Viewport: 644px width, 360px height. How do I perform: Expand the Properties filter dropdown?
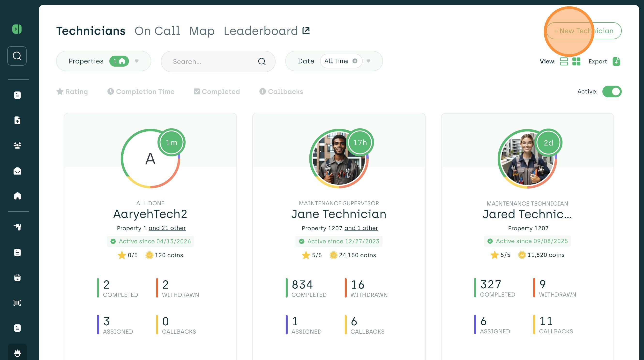(136, 61)
